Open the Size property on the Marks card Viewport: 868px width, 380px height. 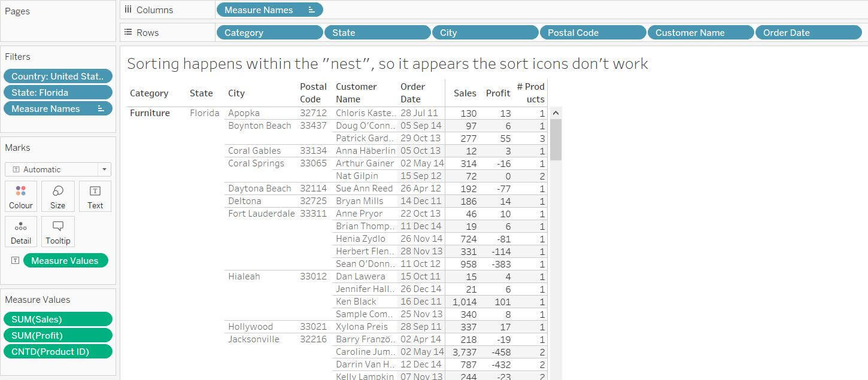57,196
